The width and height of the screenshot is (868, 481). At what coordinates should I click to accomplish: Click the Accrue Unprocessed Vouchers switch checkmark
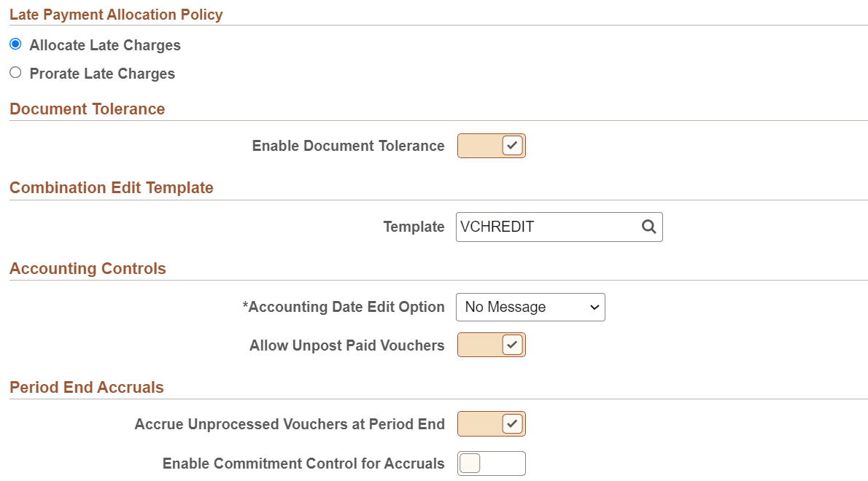509,423
